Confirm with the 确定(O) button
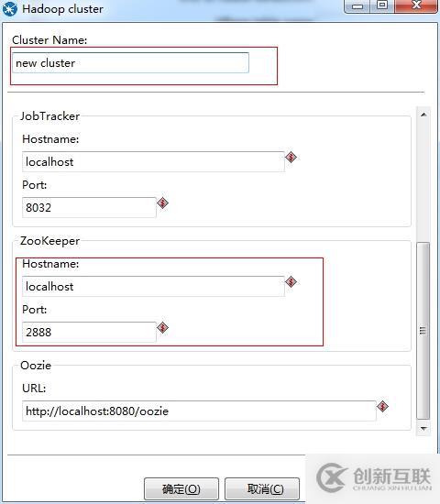The height and width of the screenshot is (504, 440). tap(181, 489)
